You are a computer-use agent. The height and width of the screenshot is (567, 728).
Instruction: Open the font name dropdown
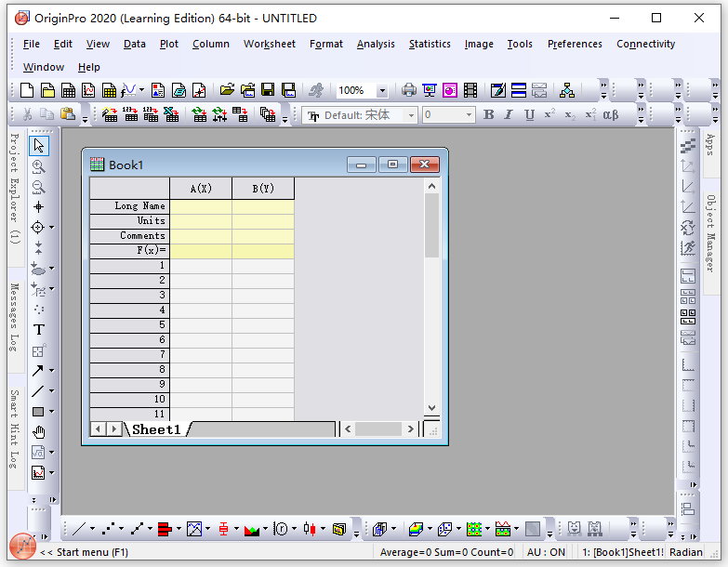click(x=411, y=115)
